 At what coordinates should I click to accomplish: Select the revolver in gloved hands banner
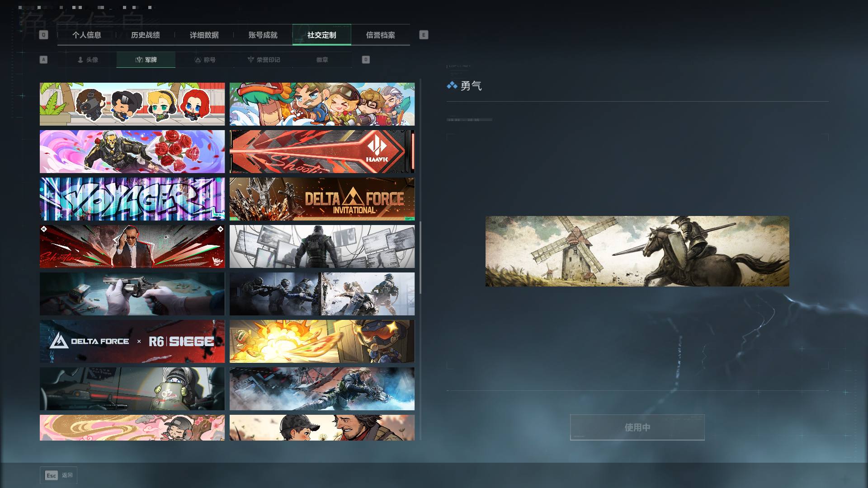point(132,294)
